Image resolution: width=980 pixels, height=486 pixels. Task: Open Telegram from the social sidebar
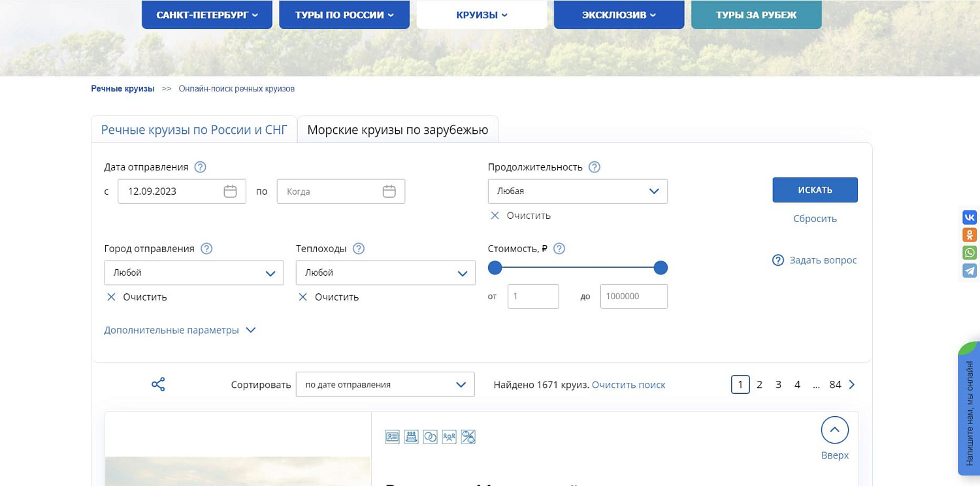(x=970, y=270)
